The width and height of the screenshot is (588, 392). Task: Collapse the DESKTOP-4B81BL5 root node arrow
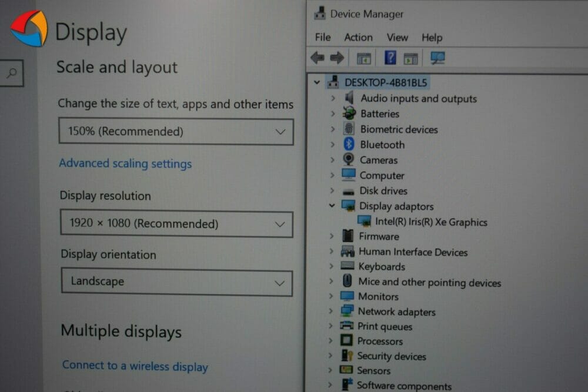317,82
